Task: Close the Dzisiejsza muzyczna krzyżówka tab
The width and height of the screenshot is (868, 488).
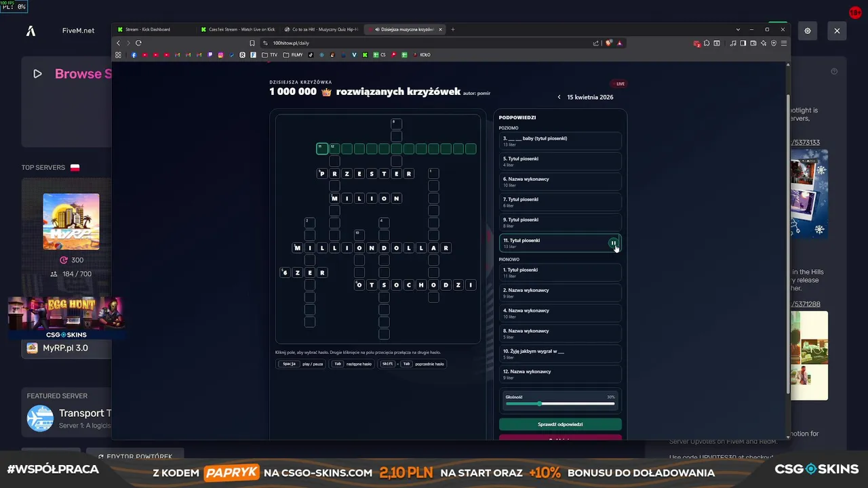Action: coord(440,29)
